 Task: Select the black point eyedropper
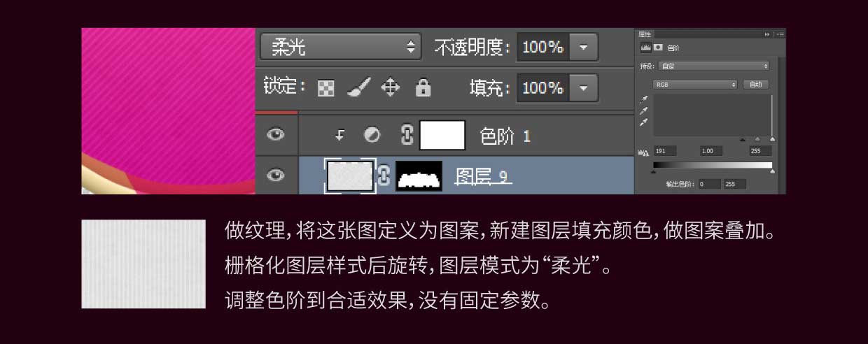(644, 100)
